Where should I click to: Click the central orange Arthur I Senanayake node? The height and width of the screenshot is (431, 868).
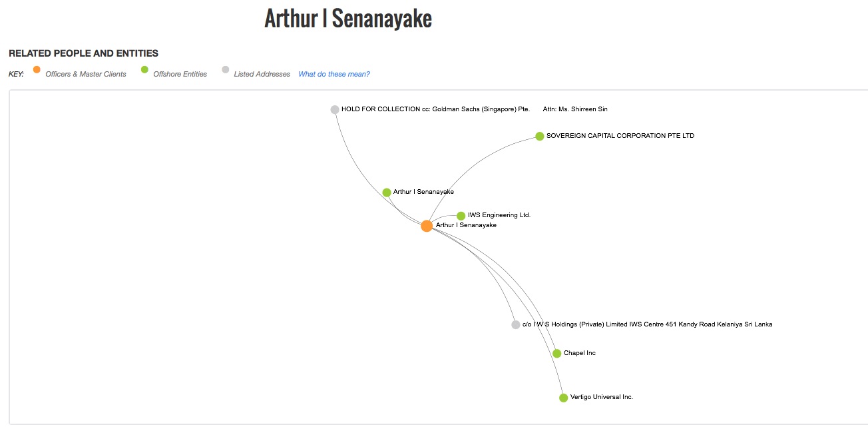click(427, 226)
